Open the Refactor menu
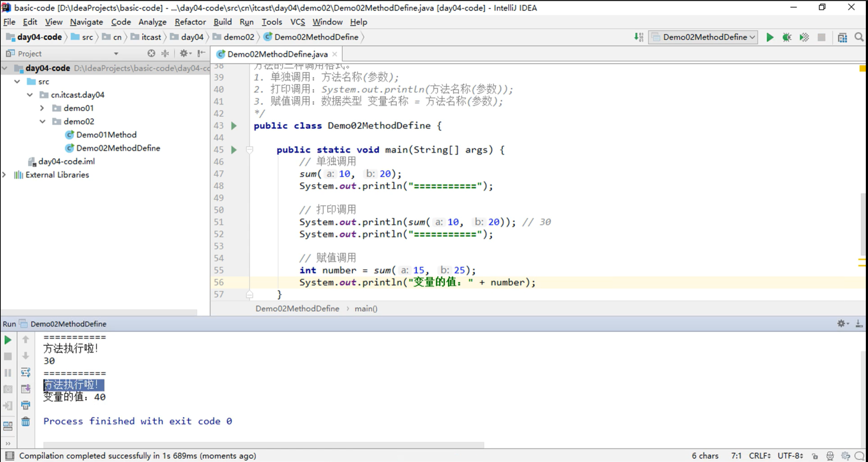Image resolution: width=868 pixels, height=462 pixels. (x=190, y=22)
